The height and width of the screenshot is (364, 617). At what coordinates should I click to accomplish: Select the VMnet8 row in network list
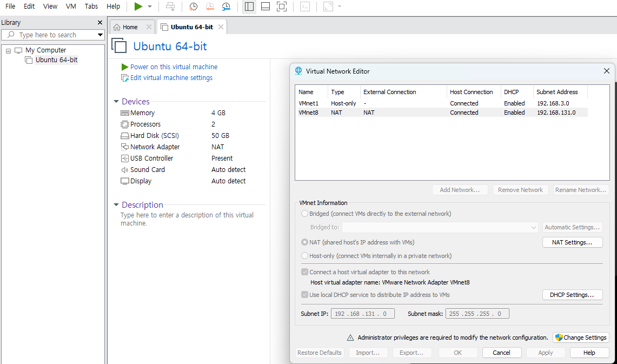point(443,112)
